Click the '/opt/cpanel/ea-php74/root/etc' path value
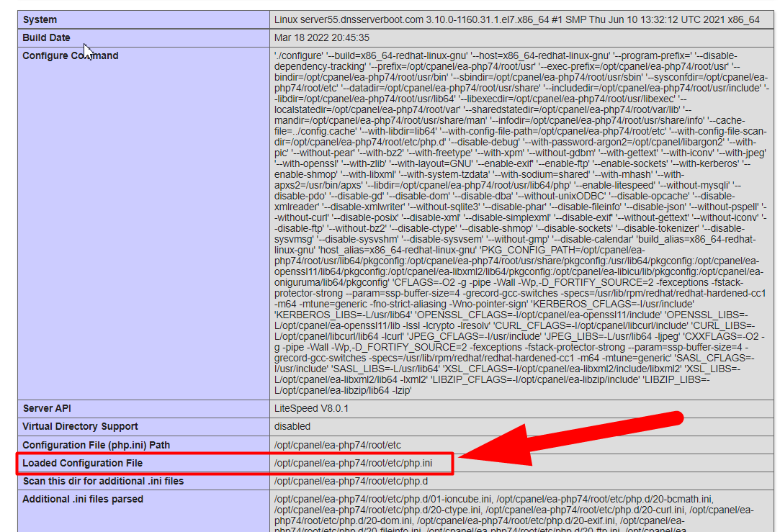 click(337, 445)
